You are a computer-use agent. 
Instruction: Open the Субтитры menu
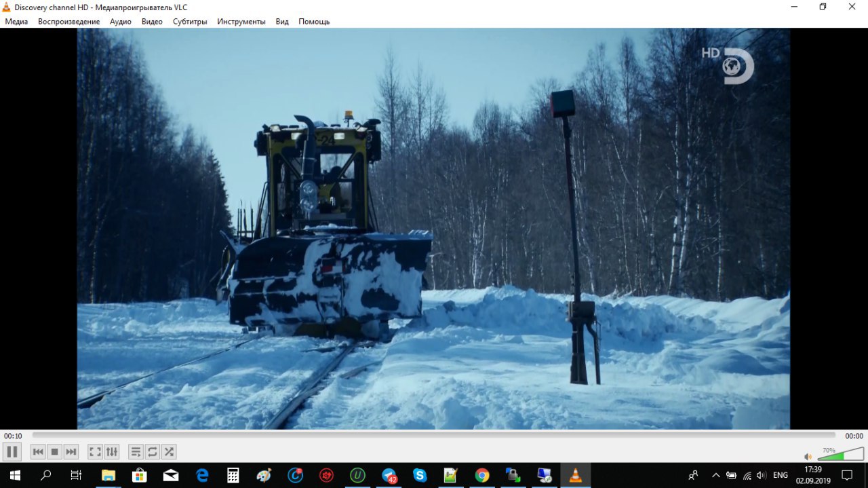click(190, 21)
